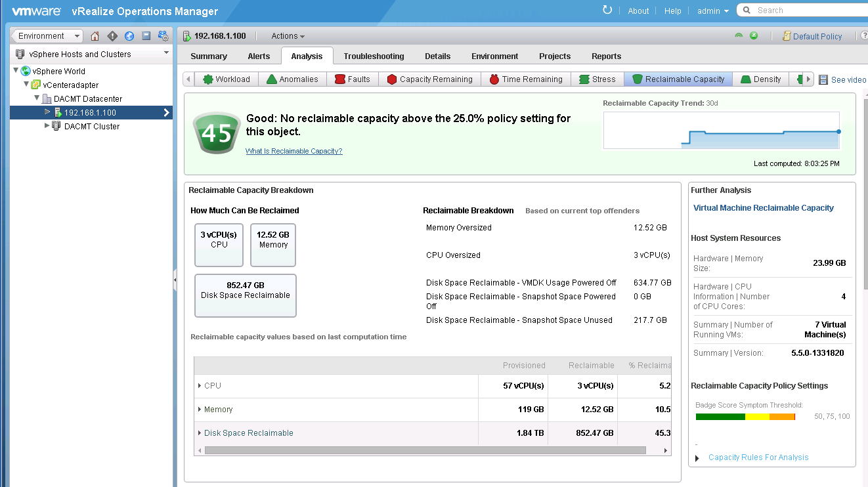Click the horizontal scrollbar under capacity table

coord(425,450)
